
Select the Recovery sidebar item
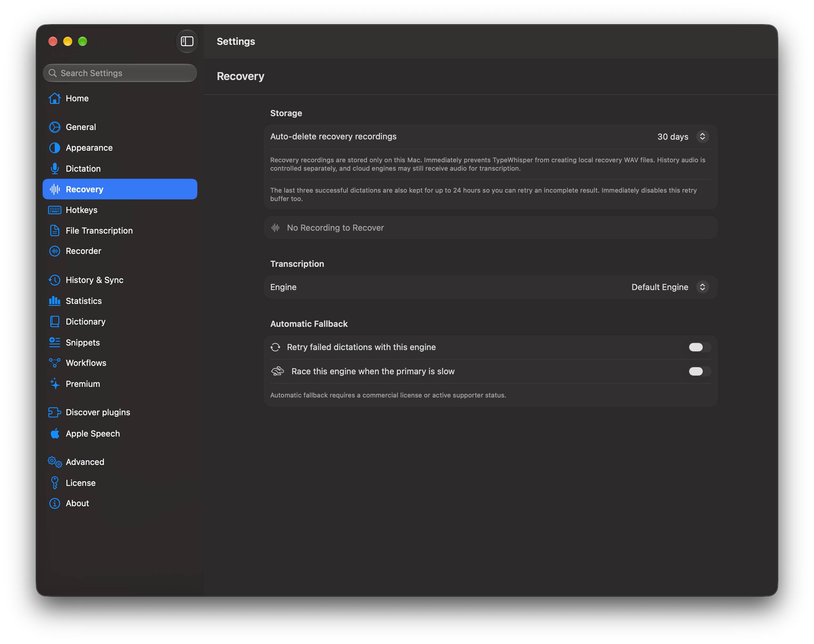point(120,189)
